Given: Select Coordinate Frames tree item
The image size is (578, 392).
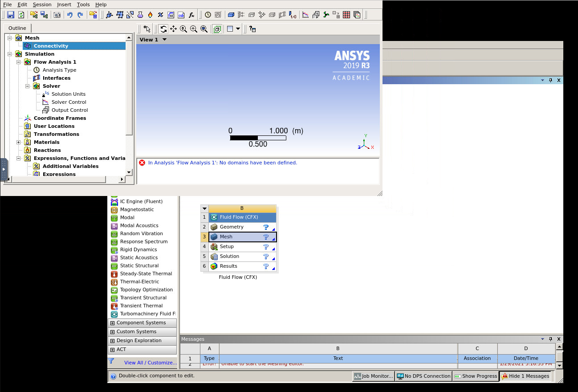Looking at the screenshot, I should pyautogui.click(x=60, y=118).
